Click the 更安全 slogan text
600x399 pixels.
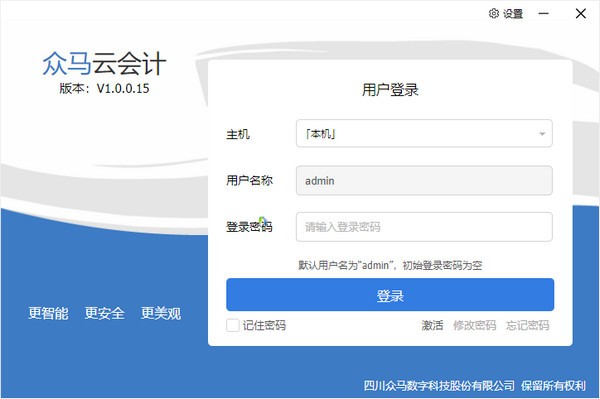[104, 313]
